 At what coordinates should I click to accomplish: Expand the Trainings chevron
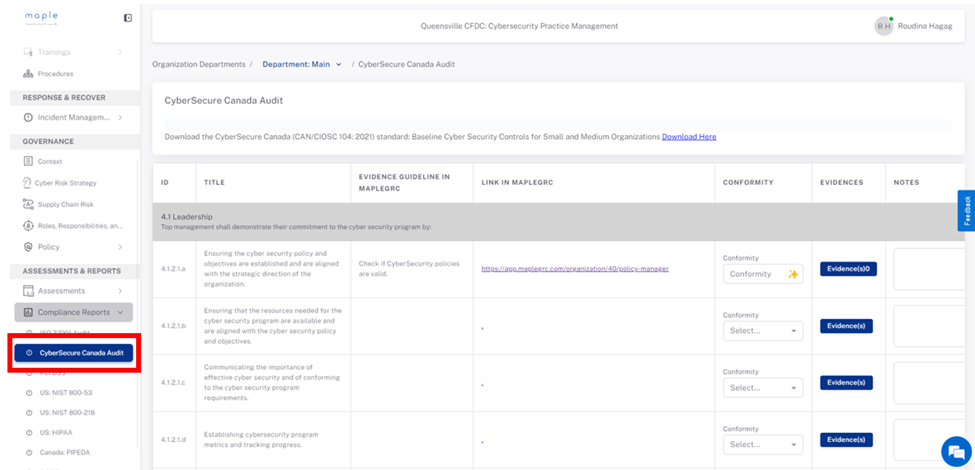(x=119, y=52)
